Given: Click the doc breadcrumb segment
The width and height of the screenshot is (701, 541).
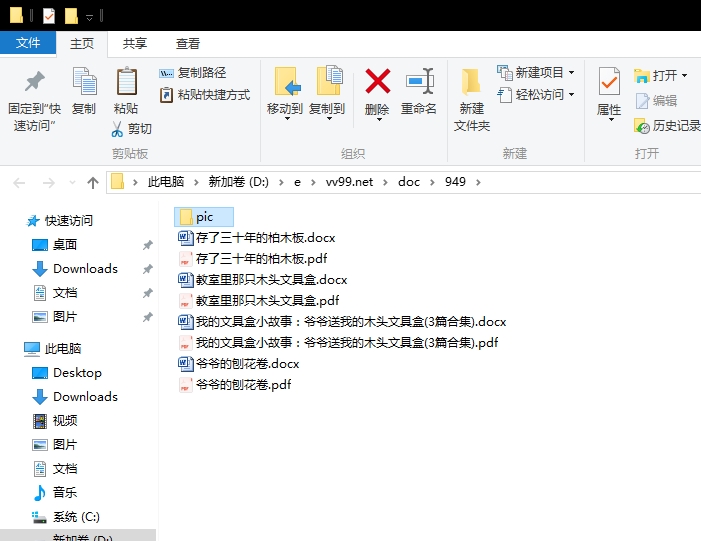Looking at the screenshot, I should tap(409, 182).
